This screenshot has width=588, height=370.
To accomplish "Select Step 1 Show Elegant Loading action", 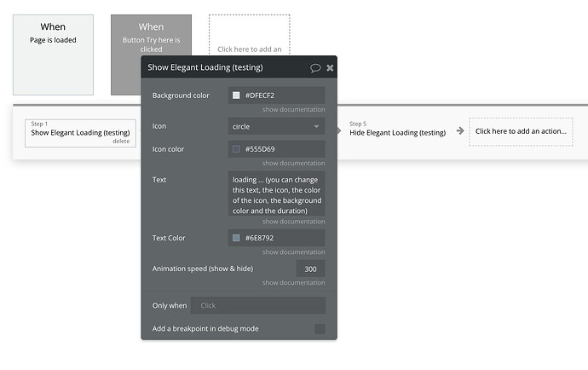I will [x=80, y=133].
